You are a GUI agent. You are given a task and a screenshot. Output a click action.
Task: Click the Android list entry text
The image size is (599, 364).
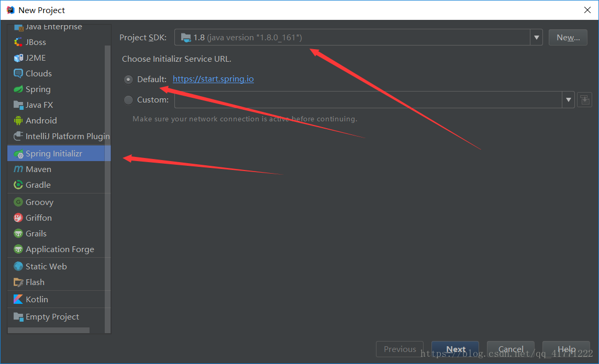[x=41, y=121]
